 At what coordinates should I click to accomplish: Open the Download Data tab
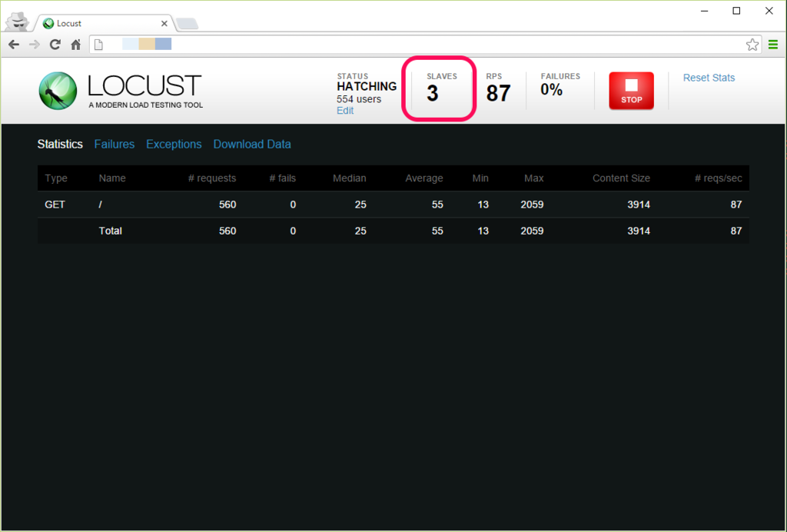252,144
